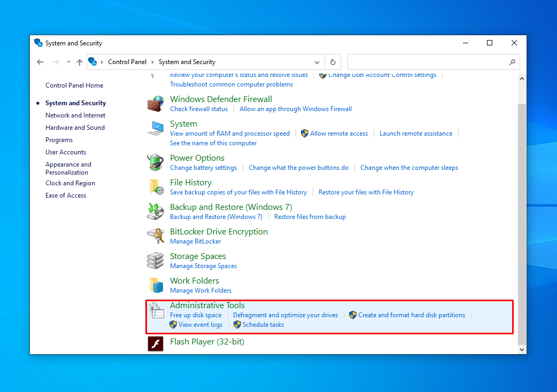Image resolution: width=557 pixels, height=392 pixels.
Task: Open Restore files from backup link
Action: 310,217
